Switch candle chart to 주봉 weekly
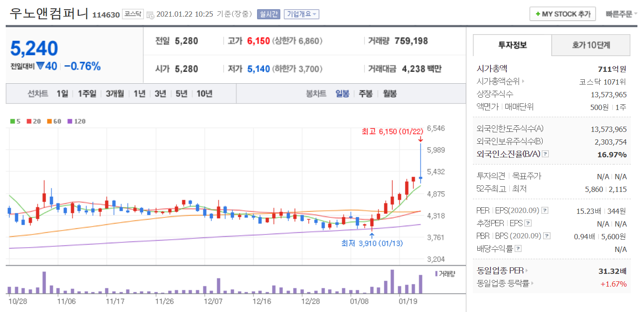644x312 pixels. (x=365, y=94)
